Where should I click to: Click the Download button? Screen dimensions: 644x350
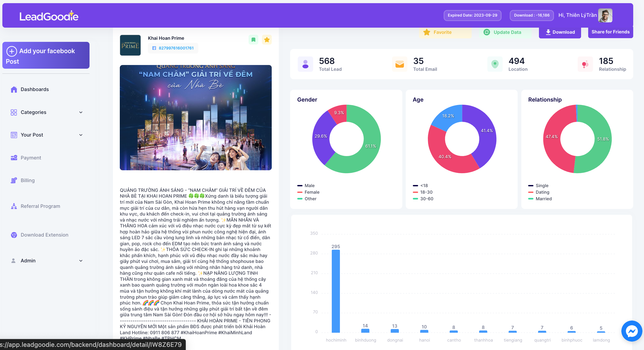[x=560, y=32]
